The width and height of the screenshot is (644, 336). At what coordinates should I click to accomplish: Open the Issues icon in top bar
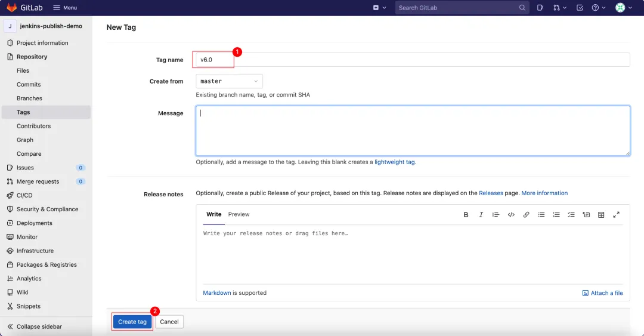click(x=540, y=7)
